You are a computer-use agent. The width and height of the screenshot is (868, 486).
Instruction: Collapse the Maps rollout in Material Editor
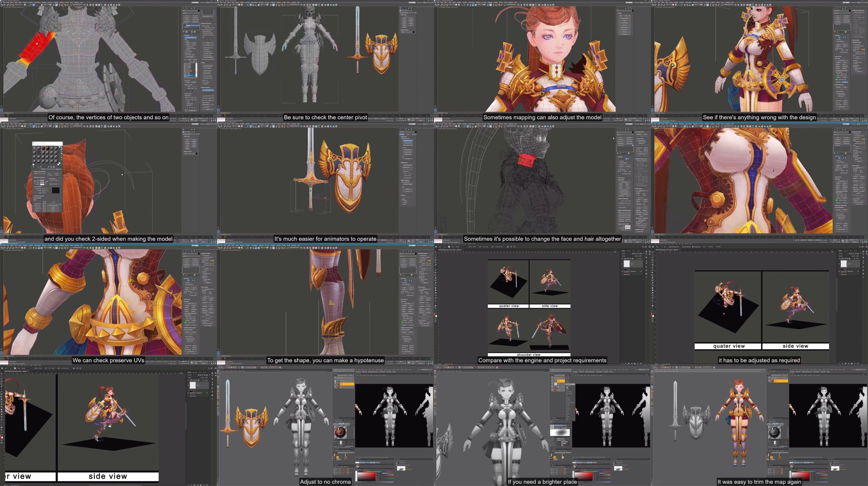(x=35, y=200)
